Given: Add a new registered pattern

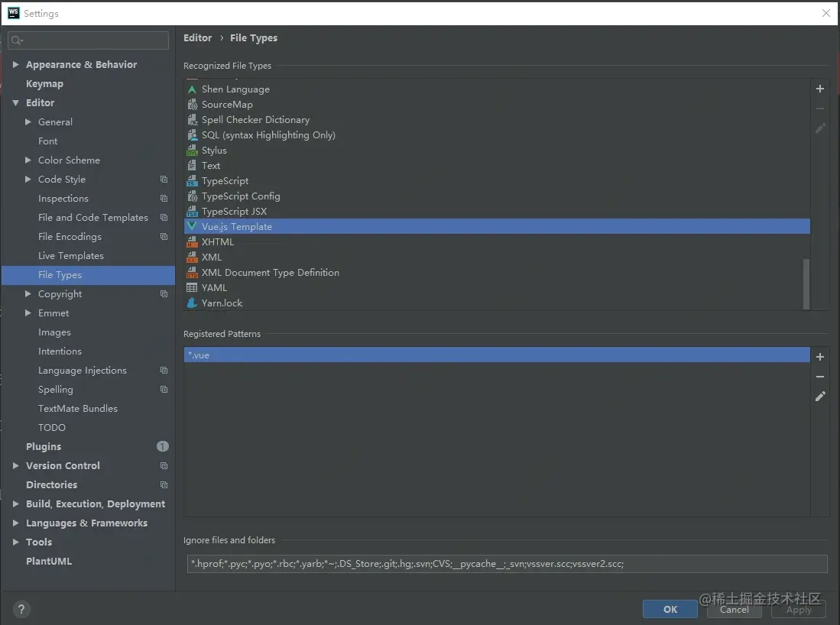Looking at the screenshot, I should click(x=819, y=357).
